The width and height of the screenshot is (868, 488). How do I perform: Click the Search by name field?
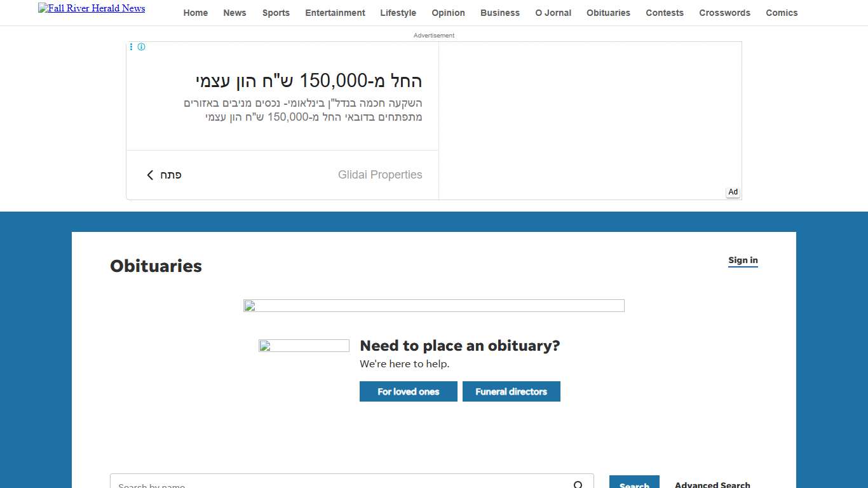pyautogui.click(x=337, y=484)
